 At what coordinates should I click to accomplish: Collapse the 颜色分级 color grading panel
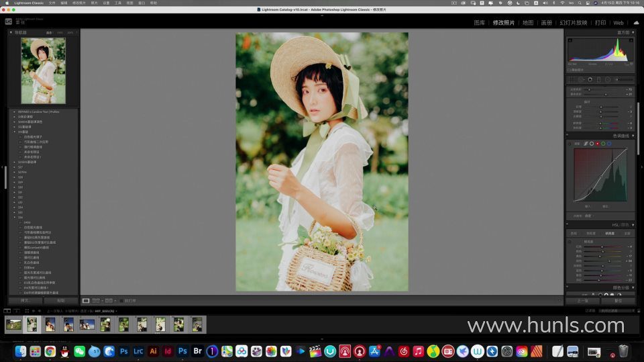click(633, 288)
